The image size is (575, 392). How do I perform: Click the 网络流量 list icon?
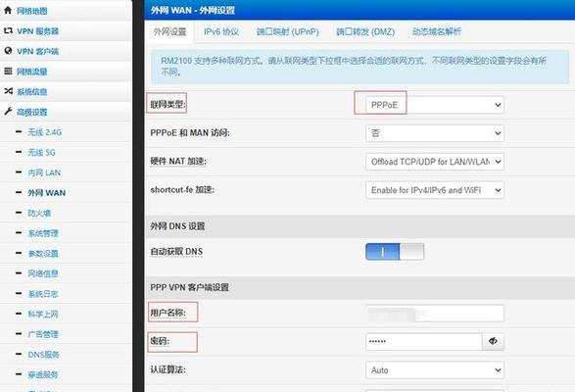(8, 71)
